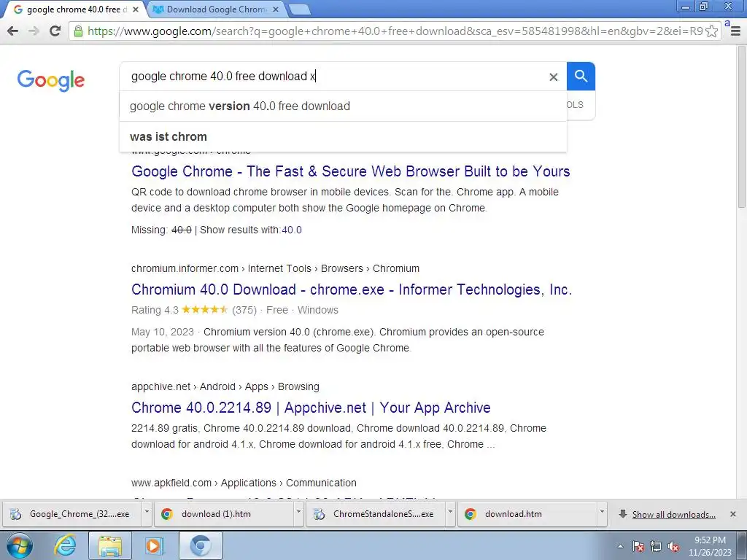Viewport: 747px width, 560px height.
Task: Clear the search box with the X icon
Action: (x=553, y=77)
